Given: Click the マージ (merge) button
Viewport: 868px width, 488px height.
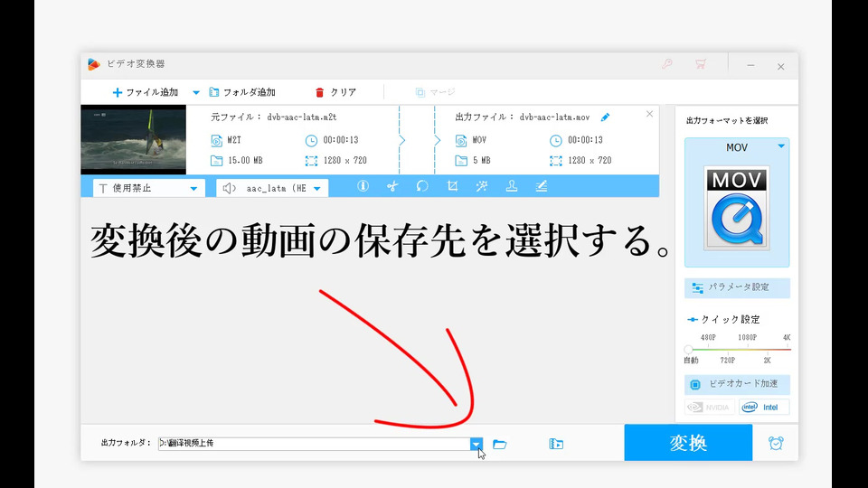Looking at the screenshot, I should [x=435, y=92].
